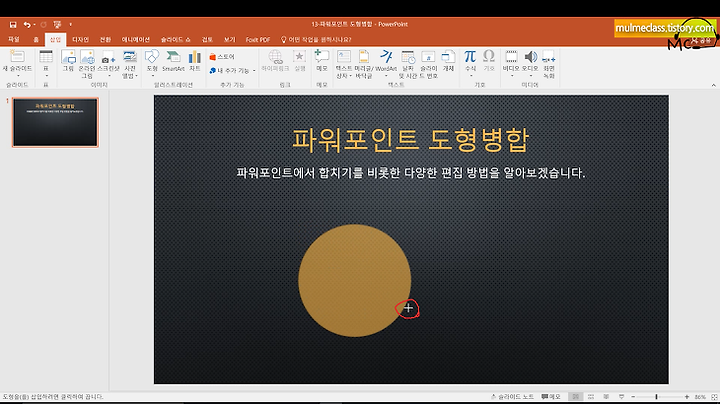Switch to the 전환 (Transitions) tab

[x=105, y=39]
